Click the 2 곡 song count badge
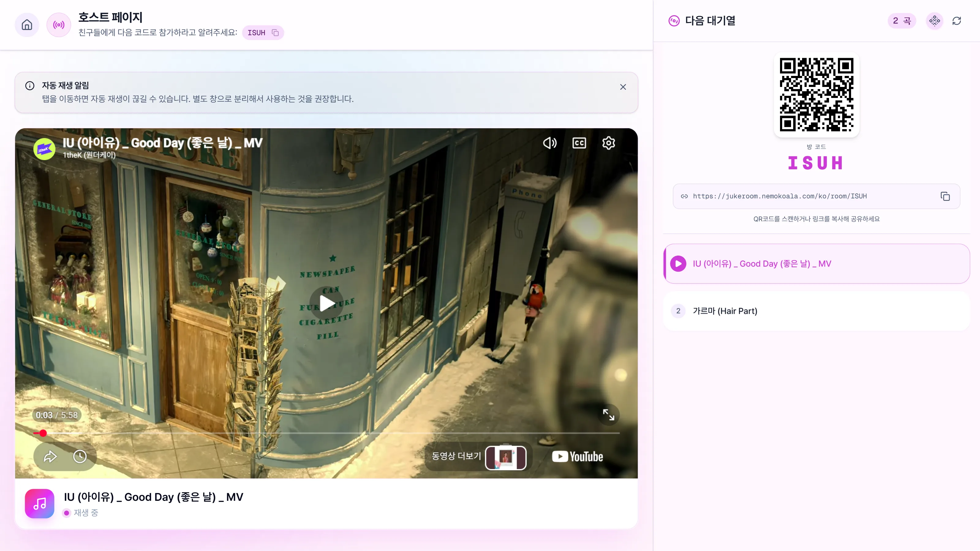Image resolution: width=980 pixels, height=551 pixels. [x=902, y=21]
